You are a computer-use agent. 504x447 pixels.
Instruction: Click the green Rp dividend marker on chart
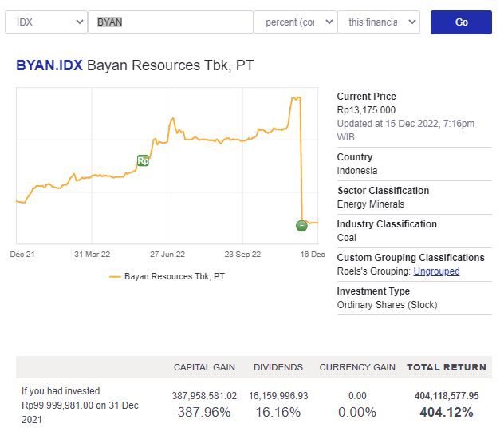tap(143, 160)
